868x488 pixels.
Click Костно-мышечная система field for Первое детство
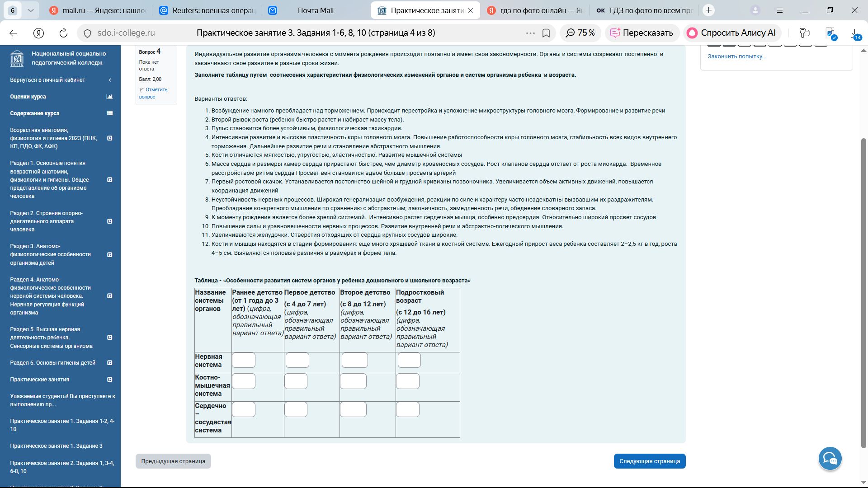point(296,381)
